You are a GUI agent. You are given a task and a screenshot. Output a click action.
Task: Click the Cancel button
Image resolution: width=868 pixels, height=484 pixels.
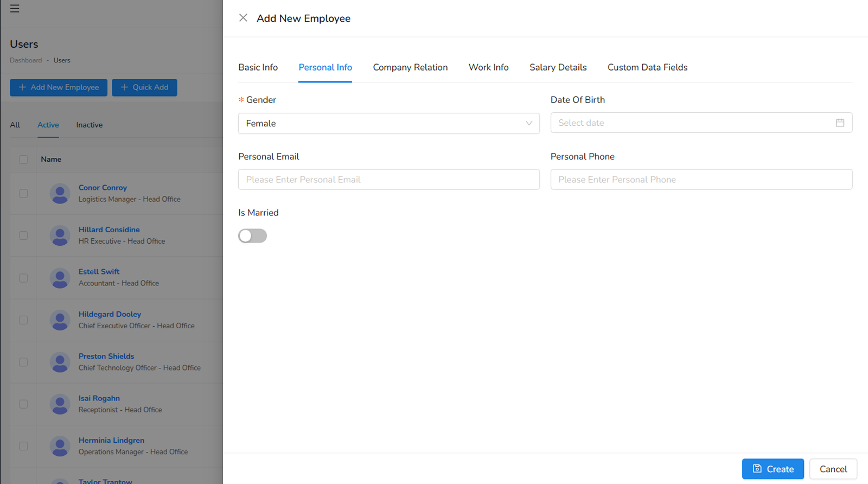pyautogui.click(x=833, y=469)
